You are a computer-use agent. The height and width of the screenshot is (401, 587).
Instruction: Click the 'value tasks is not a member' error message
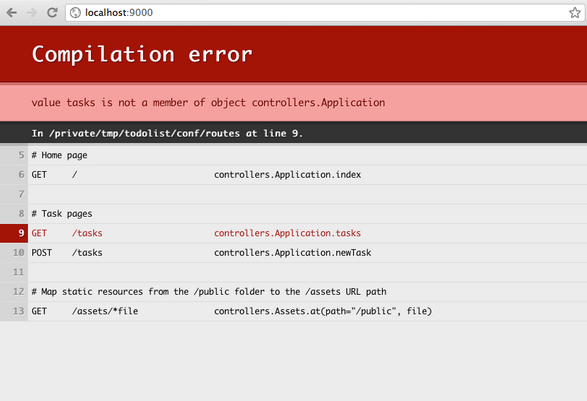tap(208, 103)
